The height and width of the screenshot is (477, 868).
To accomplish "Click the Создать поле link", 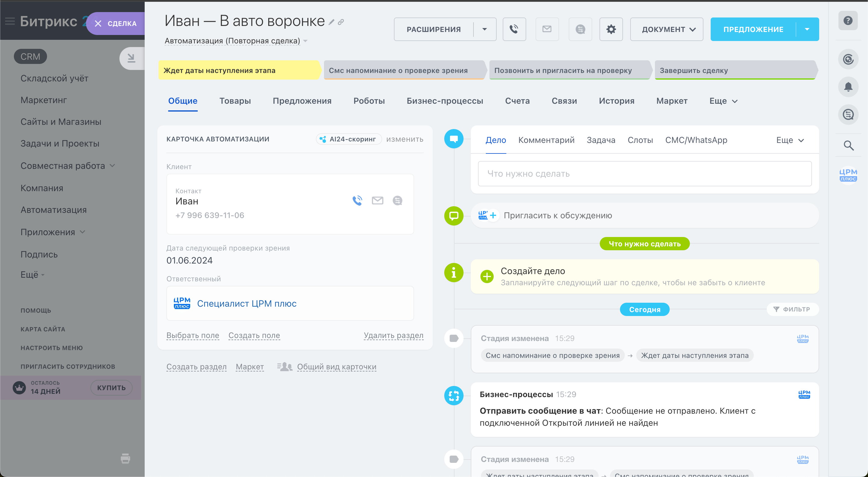I will point(254,335).
